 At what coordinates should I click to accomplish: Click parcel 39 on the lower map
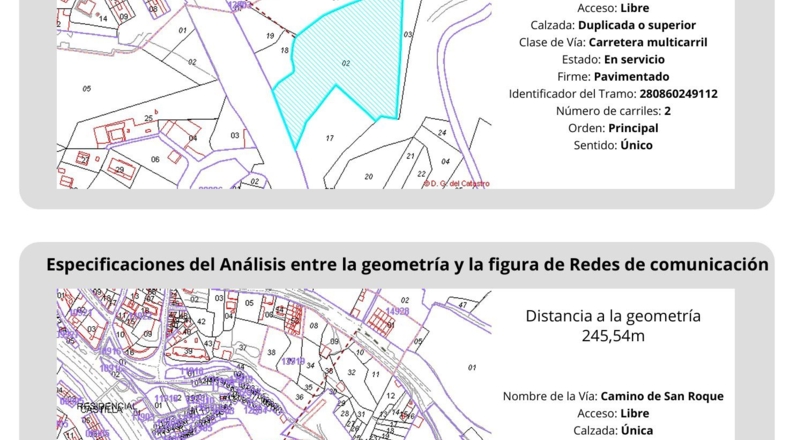(x=188, y=351)
